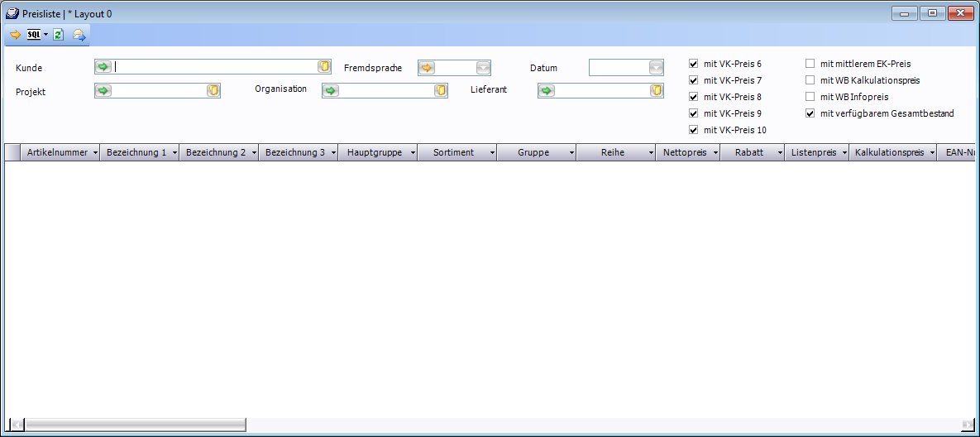Open the Artikelnummer column filter arrow

click(x=95, y=153)
